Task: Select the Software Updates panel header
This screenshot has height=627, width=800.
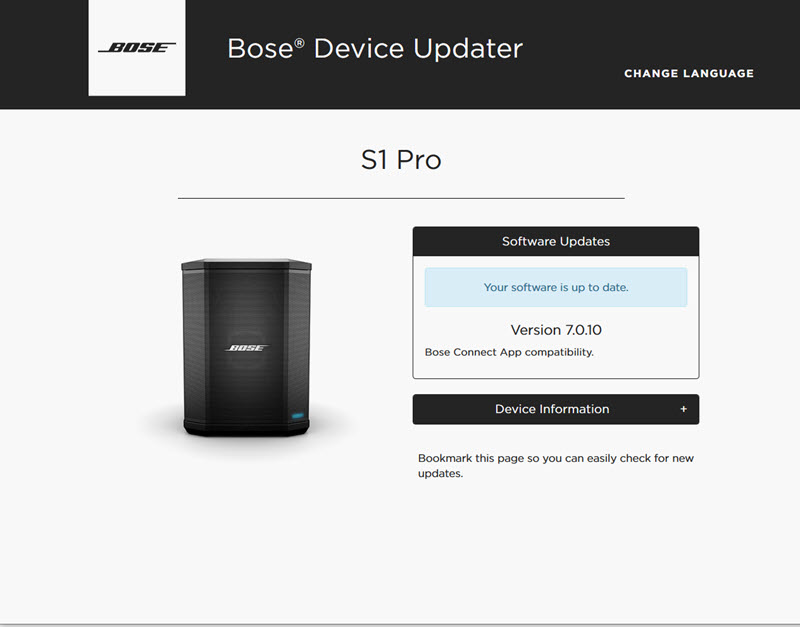Action: pos(555,241)
